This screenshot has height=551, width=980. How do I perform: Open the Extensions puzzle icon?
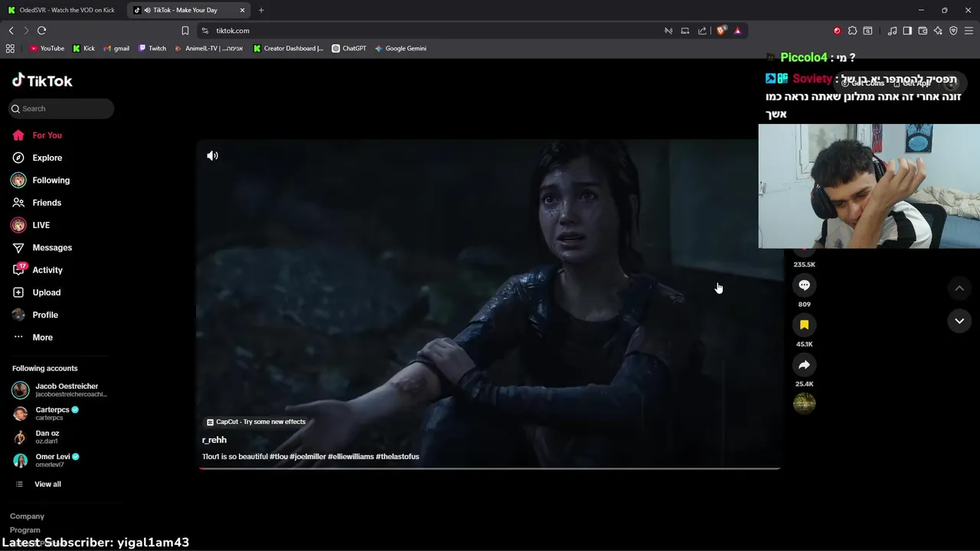852,31
